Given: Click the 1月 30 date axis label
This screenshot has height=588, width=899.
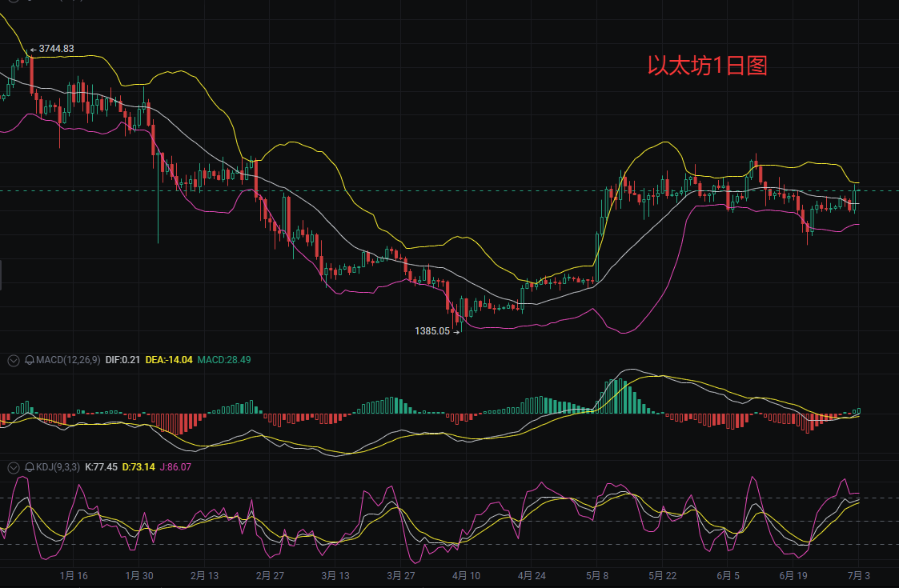Looking at the screenshot, I should coord(139,575).
